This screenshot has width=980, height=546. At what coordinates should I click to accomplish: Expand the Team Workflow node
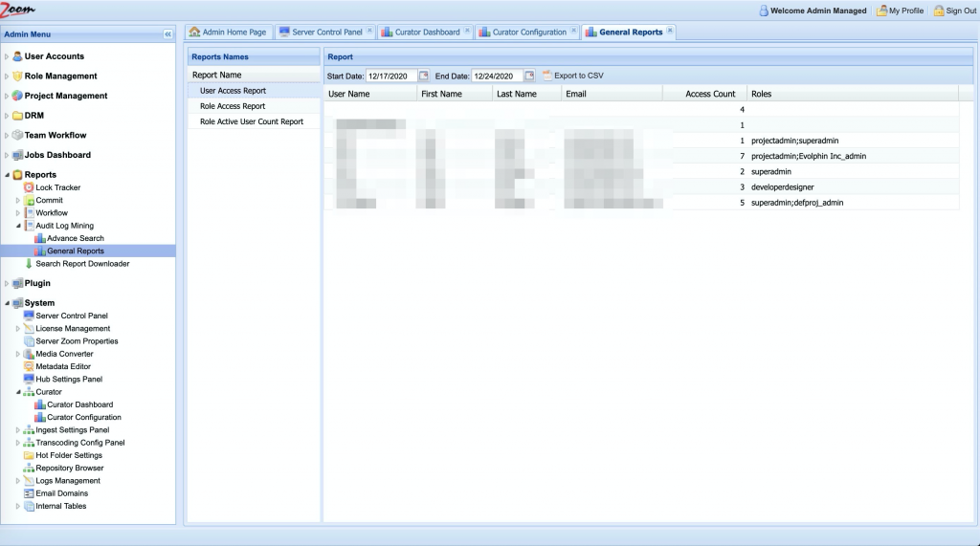[7, 136]
